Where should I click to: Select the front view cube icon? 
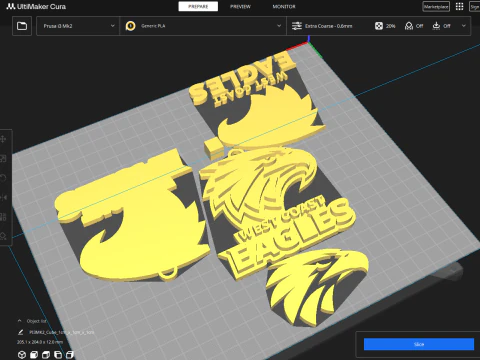pyautogui.click(x=34, y=354)
